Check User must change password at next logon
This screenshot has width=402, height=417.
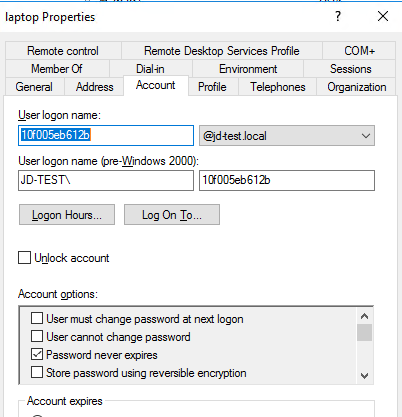coord(37,318)
